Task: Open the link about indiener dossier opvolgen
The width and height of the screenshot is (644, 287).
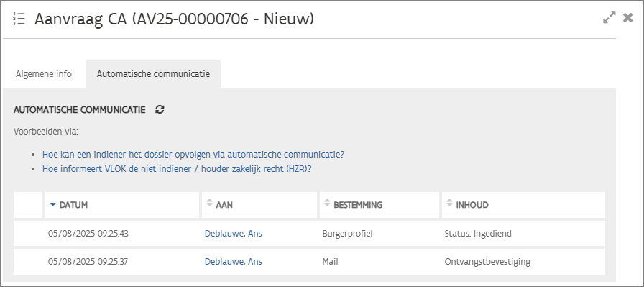Action: (193, 155)
